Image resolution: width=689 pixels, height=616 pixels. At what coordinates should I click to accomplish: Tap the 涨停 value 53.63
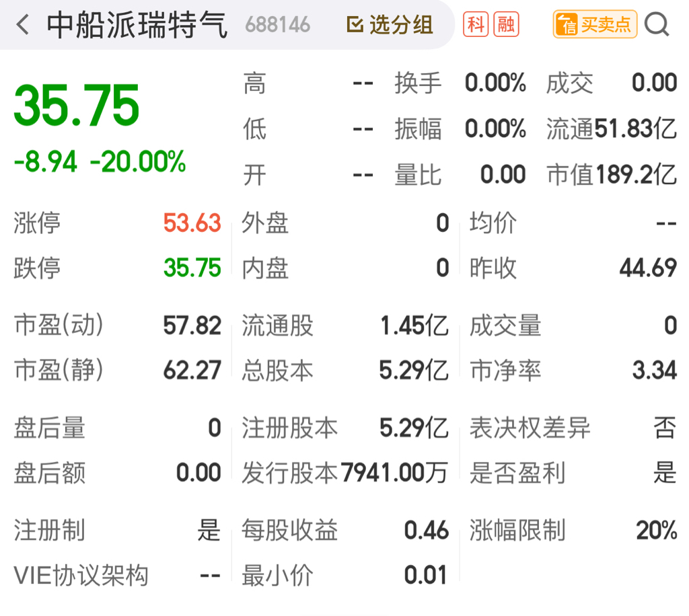[192, 223]
